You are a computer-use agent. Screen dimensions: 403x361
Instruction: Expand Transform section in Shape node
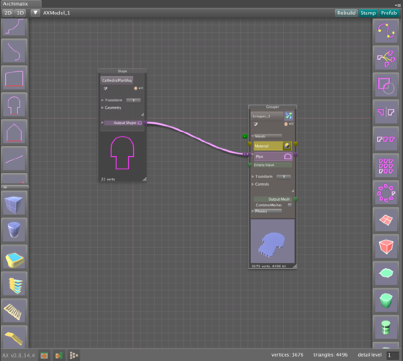102,100
